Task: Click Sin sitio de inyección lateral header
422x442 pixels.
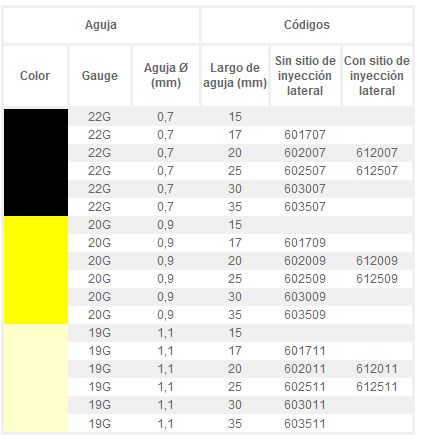Action: coord(305,76)
